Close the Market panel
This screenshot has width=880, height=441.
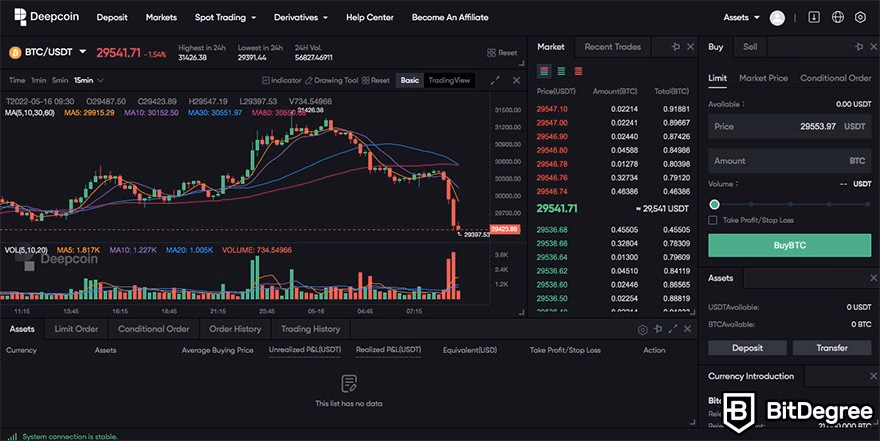(690, 47)
